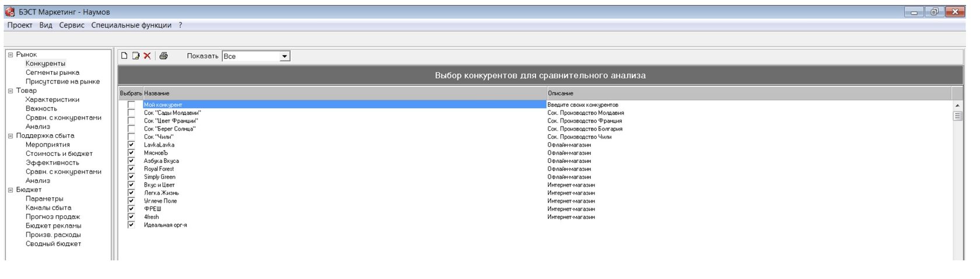Click description 'Введите своих конкурентов'
Viewport: 980px width, 279px height.
pyautogui.click(x=583, y=105)
